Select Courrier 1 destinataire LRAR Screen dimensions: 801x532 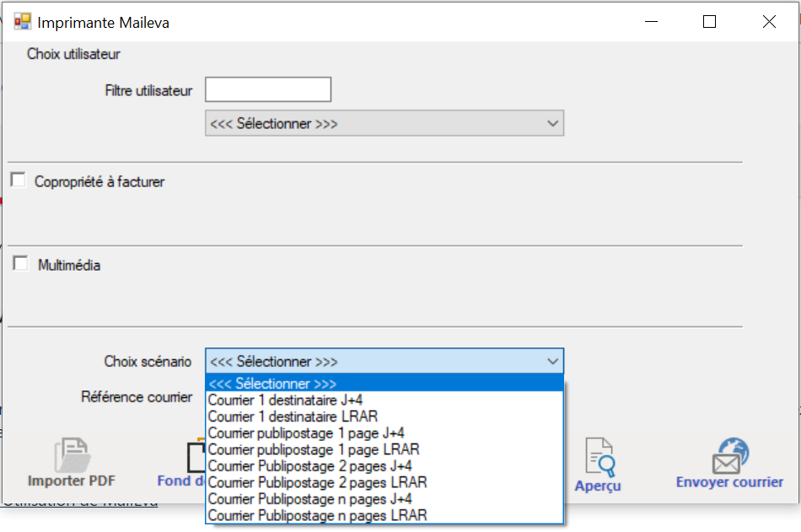[384, 416]
